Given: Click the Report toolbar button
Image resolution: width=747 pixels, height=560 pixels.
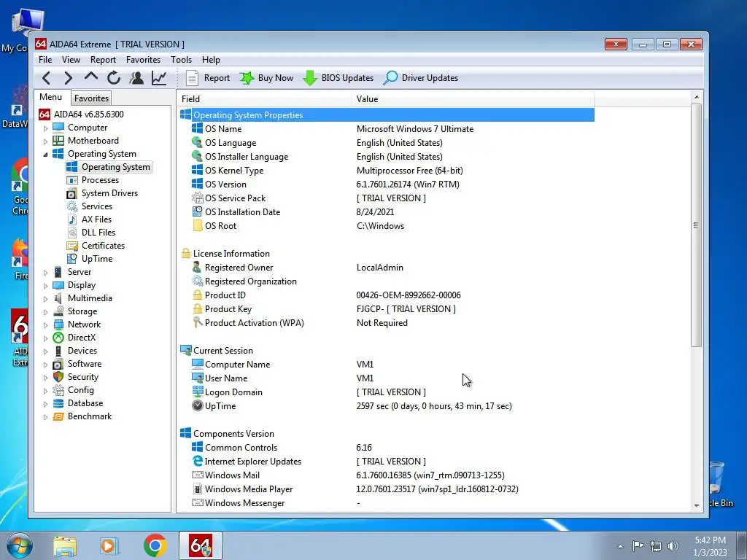Looking at the screenshot, I should tap(208, 77).
